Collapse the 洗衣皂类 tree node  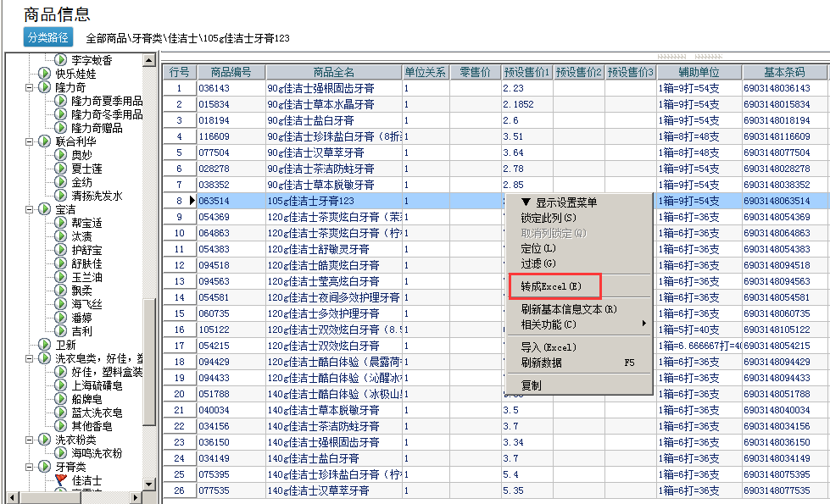(30, 358)
